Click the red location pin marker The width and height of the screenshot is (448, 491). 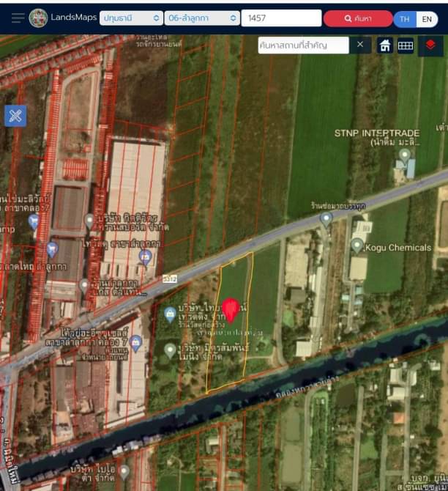(x=231, y=310)
